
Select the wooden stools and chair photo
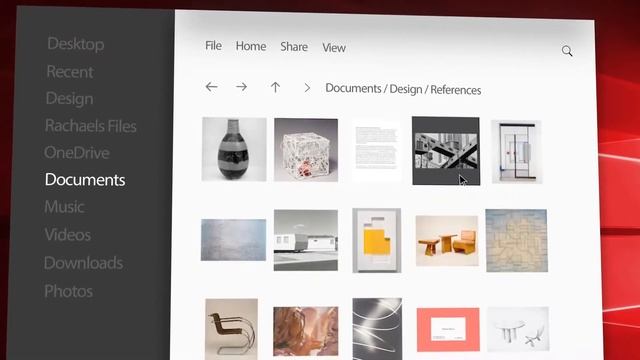coord(447,241)
